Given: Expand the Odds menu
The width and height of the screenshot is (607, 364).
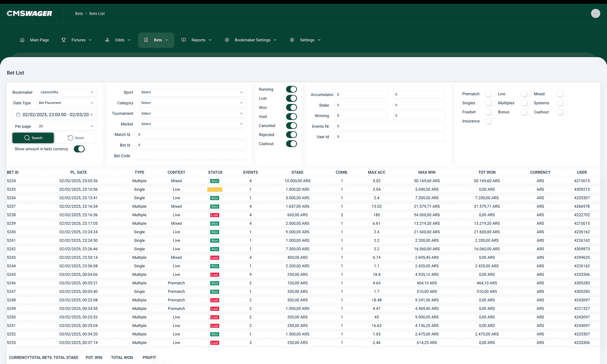Looking at the screenshot, I should [x=118, y=40].
